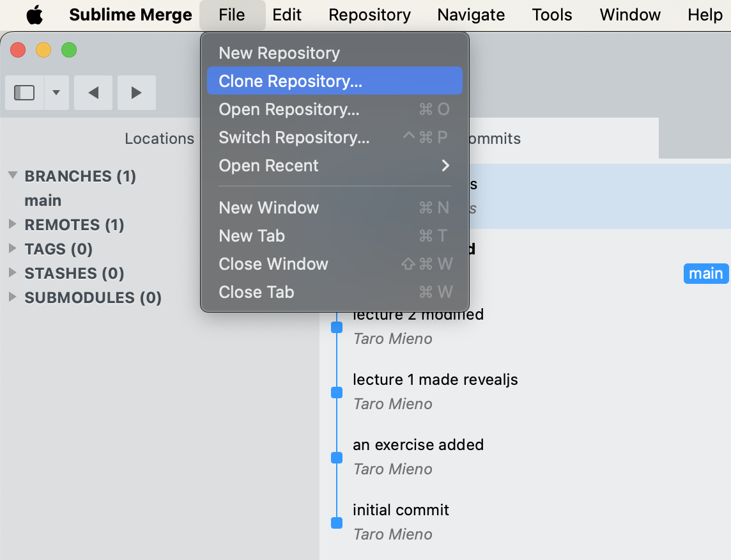This screenshot has height=560, width=731.
Task: Select the main branch badge
Action: (x=705, y=274)
